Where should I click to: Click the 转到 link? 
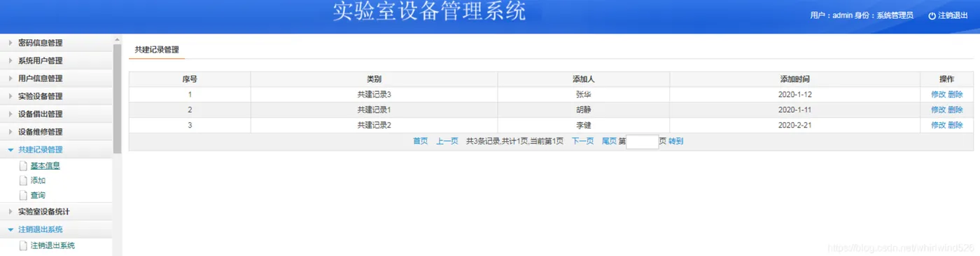click(675, 141)
